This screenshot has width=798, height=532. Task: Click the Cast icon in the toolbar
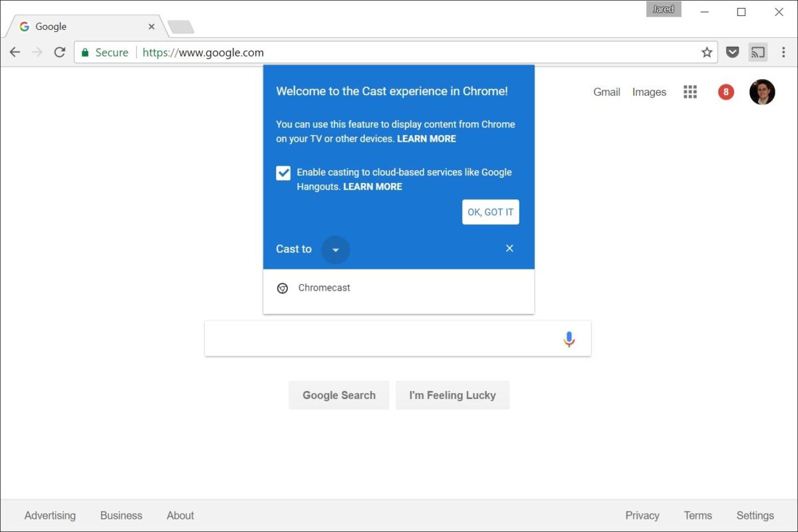[757, 52]
